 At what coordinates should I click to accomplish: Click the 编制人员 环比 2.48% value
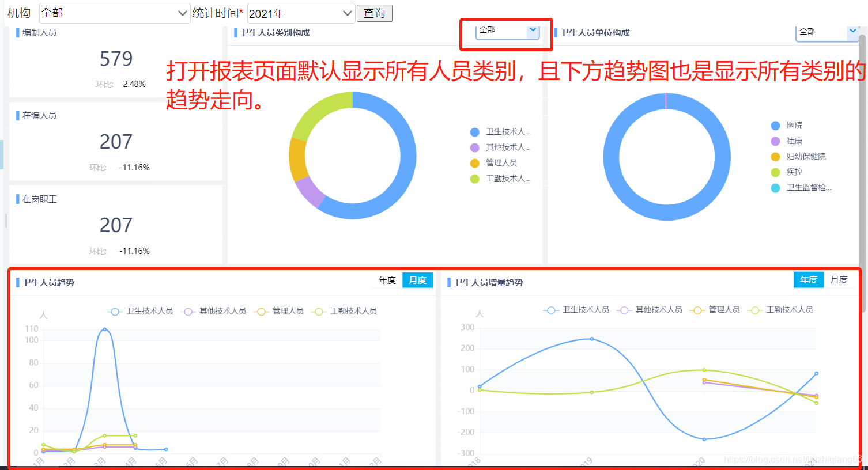pos(134,84)
